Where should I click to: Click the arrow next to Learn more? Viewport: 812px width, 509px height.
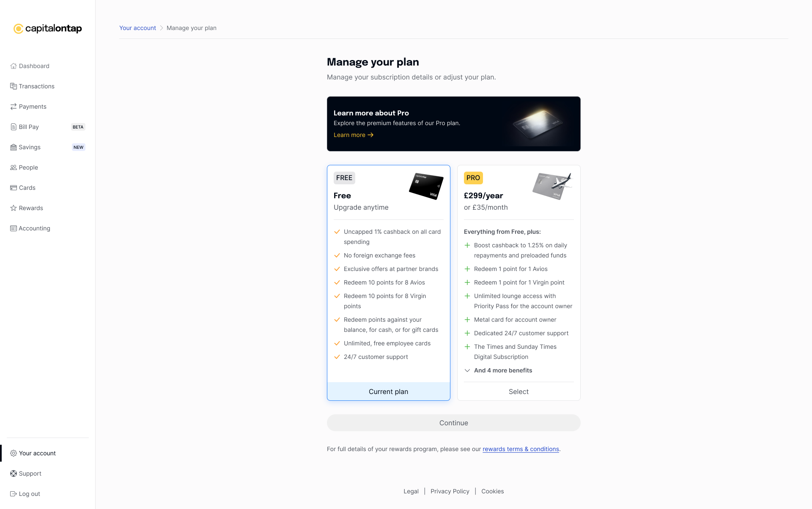pyautogui.click(x=370, y=135)
